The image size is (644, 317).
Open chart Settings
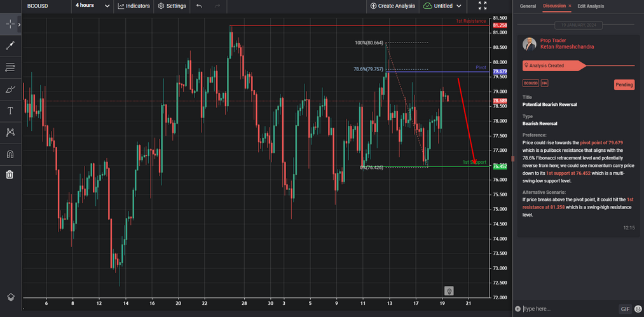172,6
